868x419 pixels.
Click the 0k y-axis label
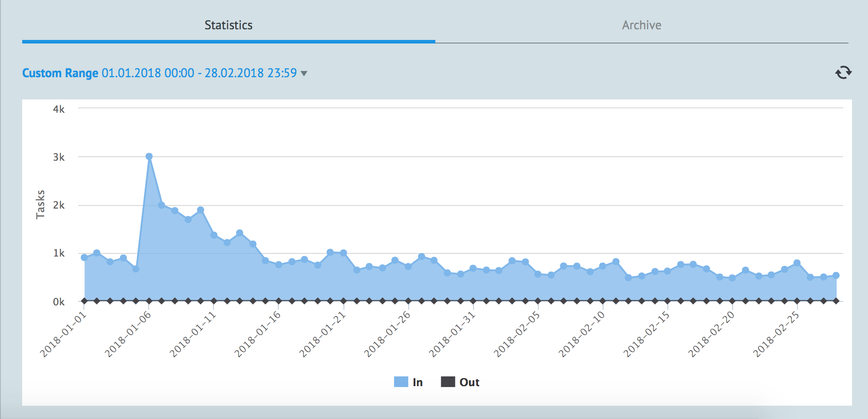point(59,302)
